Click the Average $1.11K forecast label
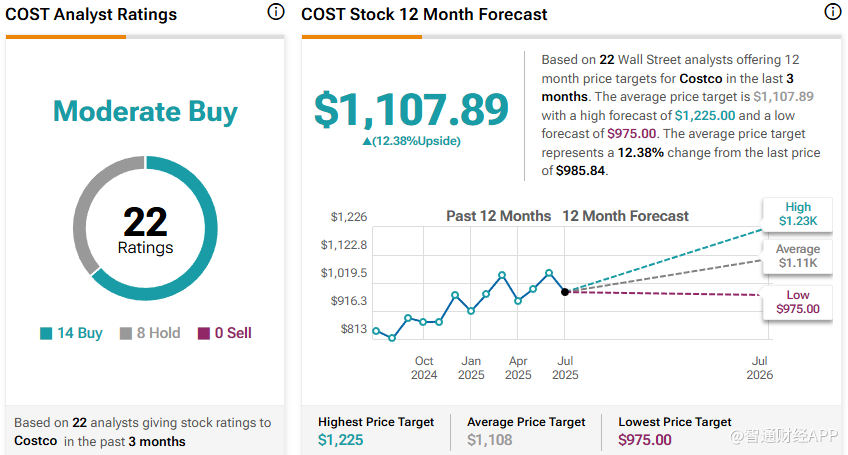This screenshot has height=455, width=848. 797,256
